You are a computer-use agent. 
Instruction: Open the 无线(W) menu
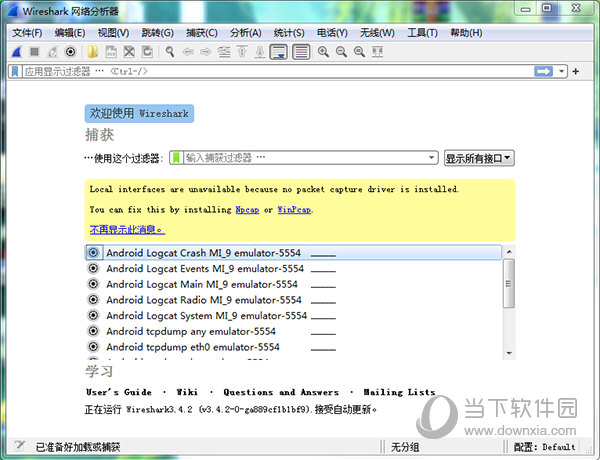[x=377, y=33]
